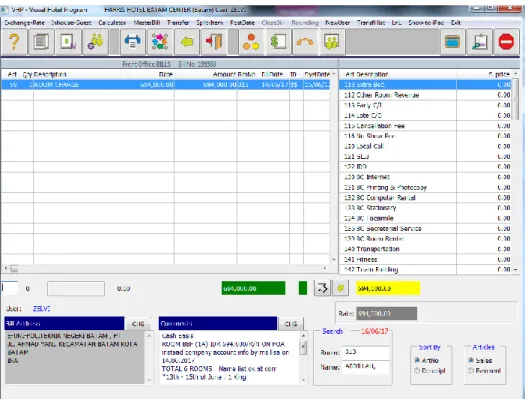Click the small green square indicator

(303, 288)
